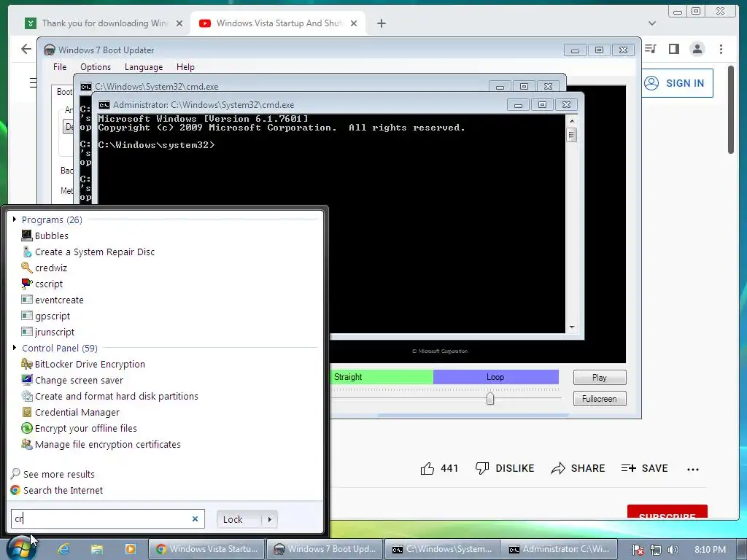
Task: Click the SHARE button on YouTube
Action: coord(578,469)
